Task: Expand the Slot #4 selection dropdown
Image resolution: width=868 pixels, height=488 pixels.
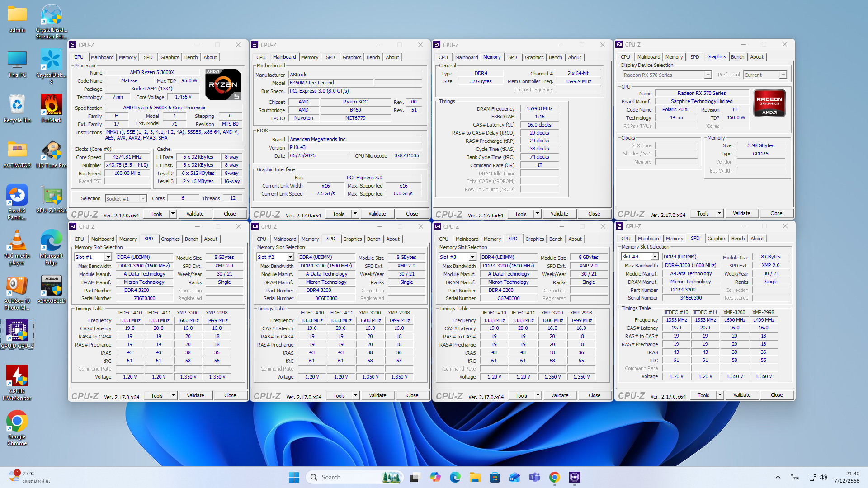Action: pyautogui.click(x=654, y=257)
